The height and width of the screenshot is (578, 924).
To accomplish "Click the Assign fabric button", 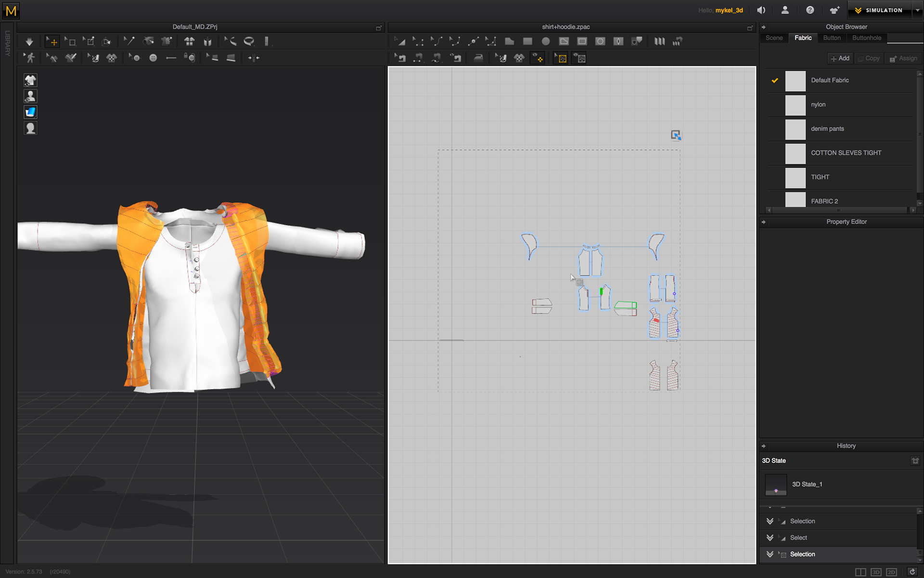I will click(903, 58).
